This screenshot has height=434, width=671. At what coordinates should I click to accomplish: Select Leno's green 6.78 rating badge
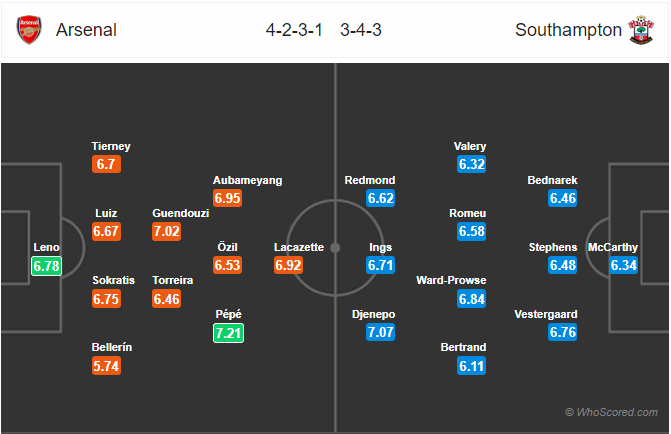(47, 266)
